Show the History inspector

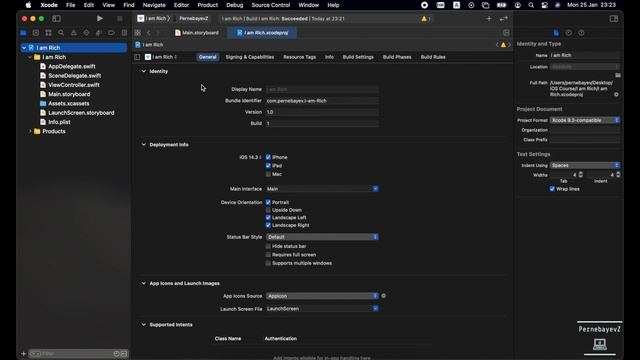(x=569, y=33)
